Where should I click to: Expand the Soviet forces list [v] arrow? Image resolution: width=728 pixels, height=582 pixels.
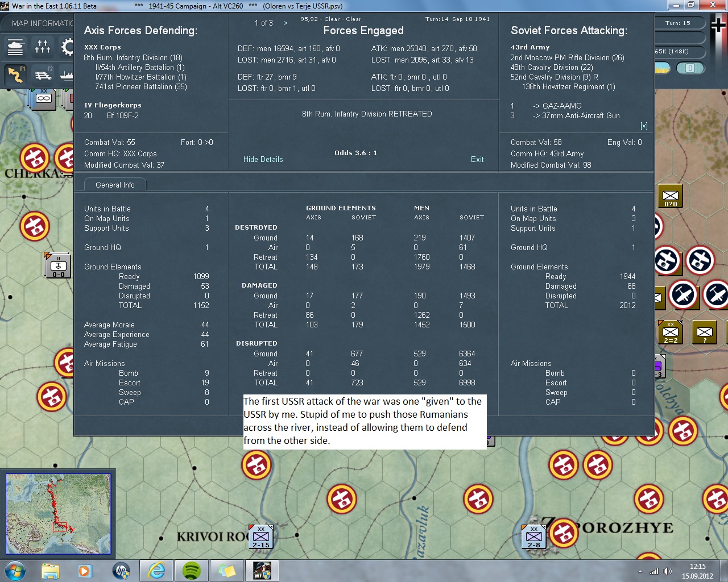click(x=644, y=126)
